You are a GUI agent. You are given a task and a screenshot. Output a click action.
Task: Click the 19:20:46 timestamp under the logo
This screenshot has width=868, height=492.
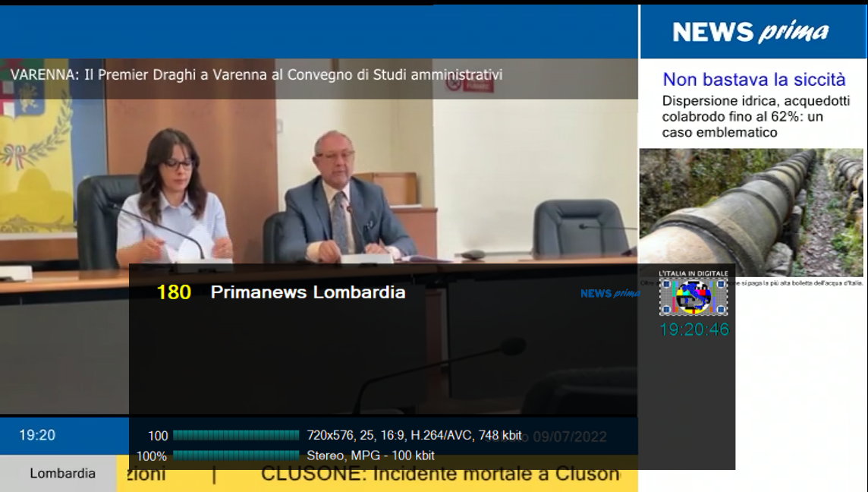[x=694, y=330]
